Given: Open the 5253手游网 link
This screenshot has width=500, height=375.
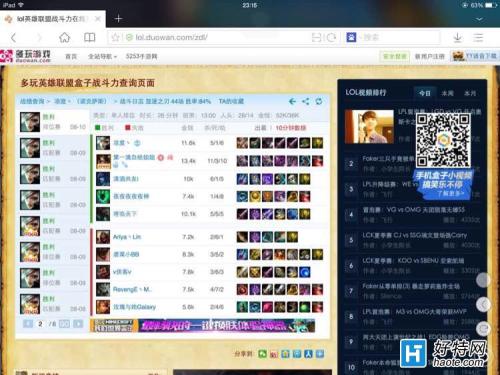Looking at the screenshot, I should pos(141,56).
